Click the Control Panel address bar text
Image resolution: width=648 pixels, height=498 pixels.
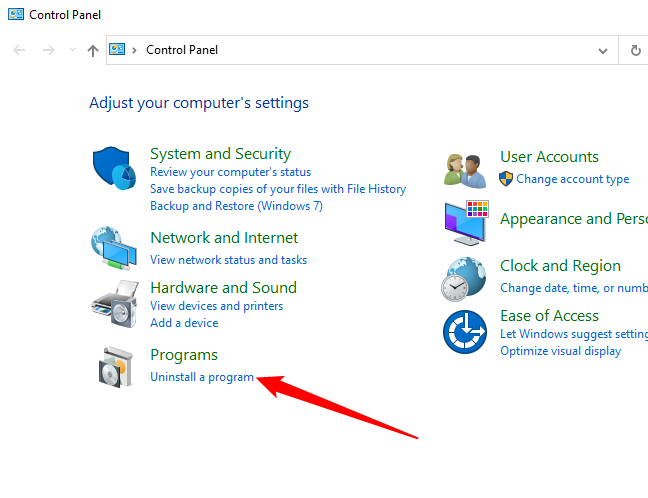pos(182,50)
